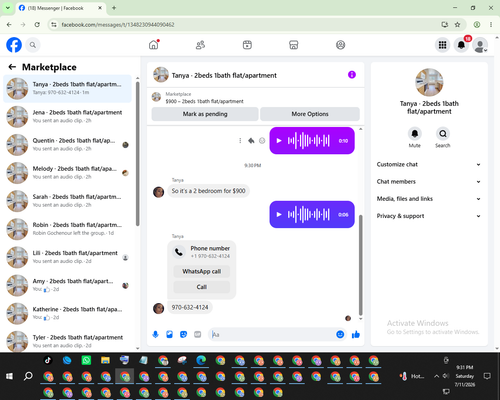Open the apps grid menu icon
Image resolution: width=500 pixels, height=400 pixels.
click(x=442, y=45)
